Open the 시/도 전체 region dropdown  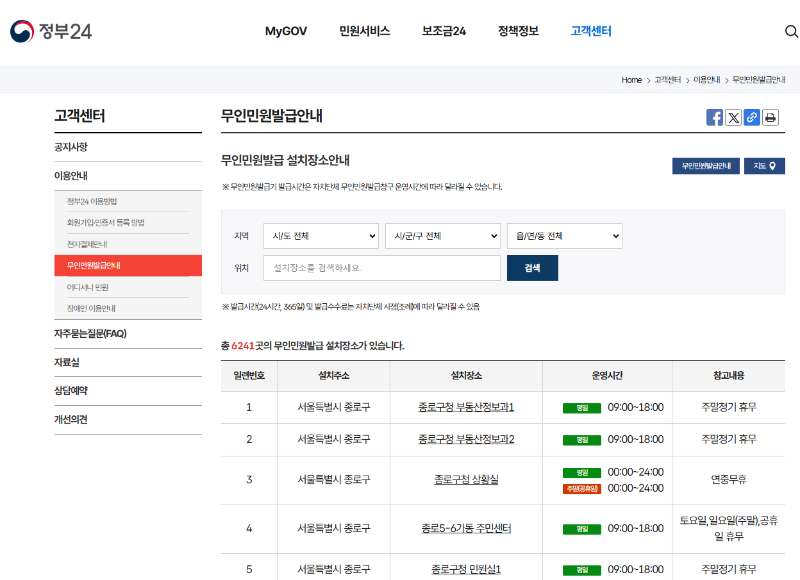click(320, 236)
